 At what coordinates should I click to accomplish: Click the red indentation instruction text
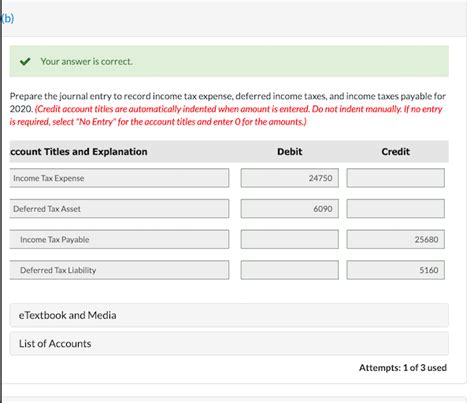coord(226,115)
